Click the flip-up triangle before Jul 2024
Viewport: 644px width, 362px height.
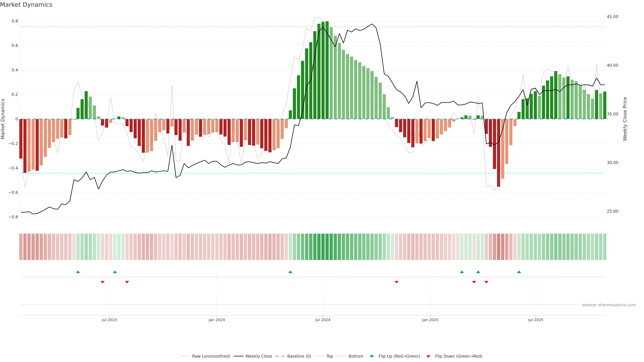290,272
